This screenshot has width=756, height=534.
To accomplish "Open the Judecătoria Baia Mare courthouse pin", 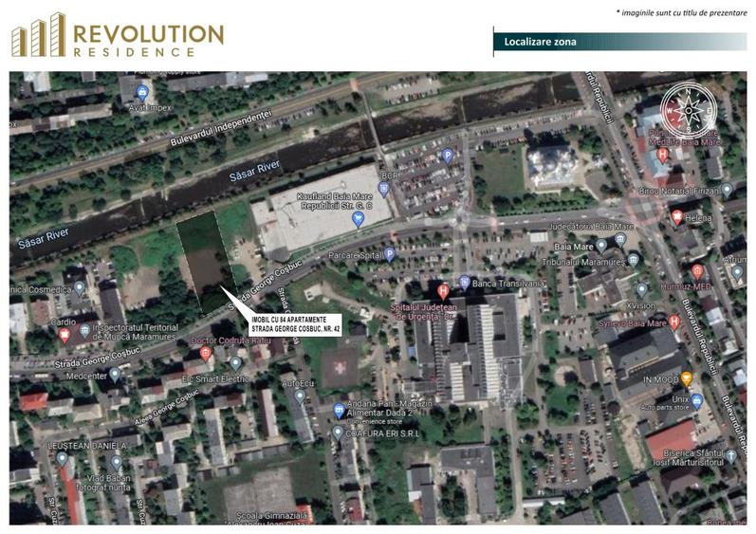I will pos(620,238).
